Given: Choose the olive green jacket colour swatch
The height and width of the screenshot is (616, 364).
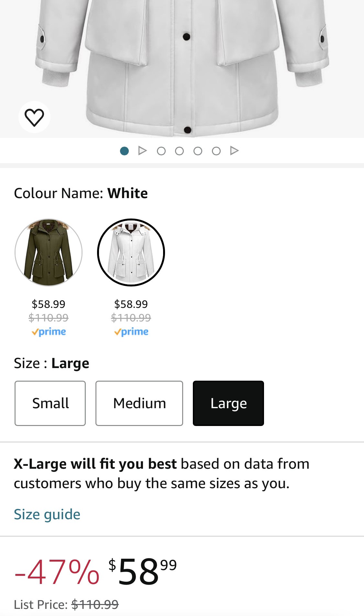Looking at the screenshot, I should click(x=49, y=252).
